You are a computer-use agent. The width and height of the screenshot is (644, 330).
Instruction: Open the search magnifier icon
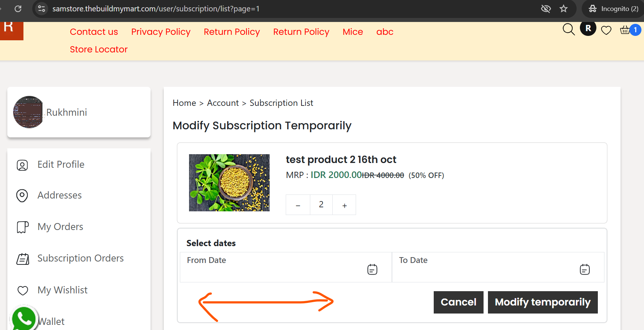coord(569,29)
